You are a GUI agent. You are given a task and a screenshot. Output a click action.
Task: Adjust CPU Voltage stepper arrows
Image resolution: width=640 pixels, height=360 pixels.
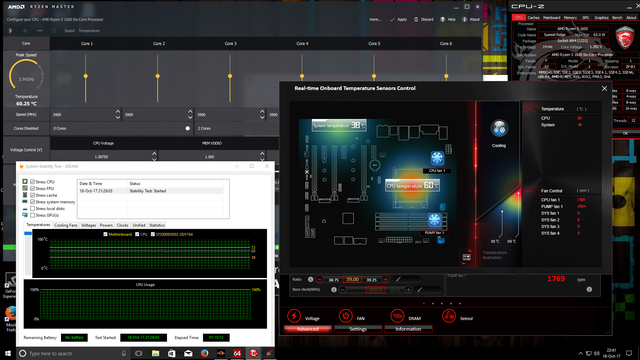[154, 156]
